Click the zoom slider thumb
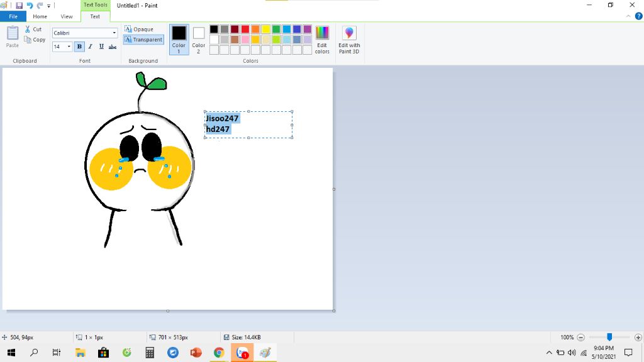 (x=609, y=337)
